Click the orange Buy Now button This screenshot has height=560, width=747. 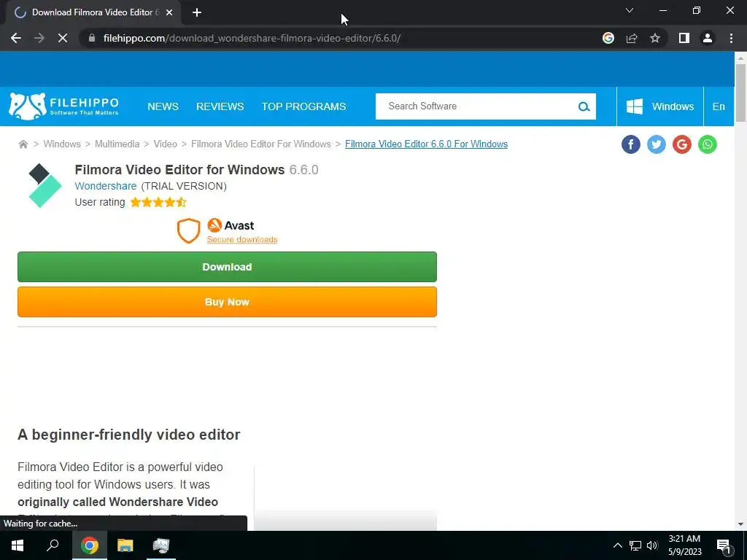[x=228, y=302]
